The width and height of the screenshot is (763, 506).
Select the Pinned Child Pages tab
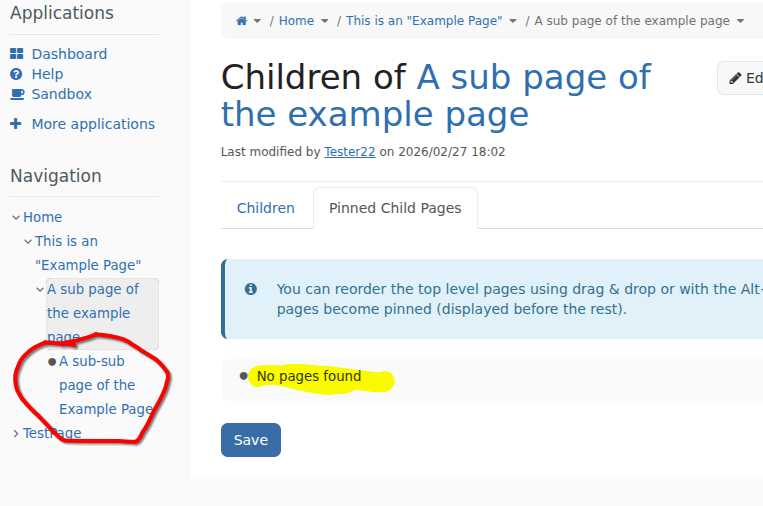[395, 208]
